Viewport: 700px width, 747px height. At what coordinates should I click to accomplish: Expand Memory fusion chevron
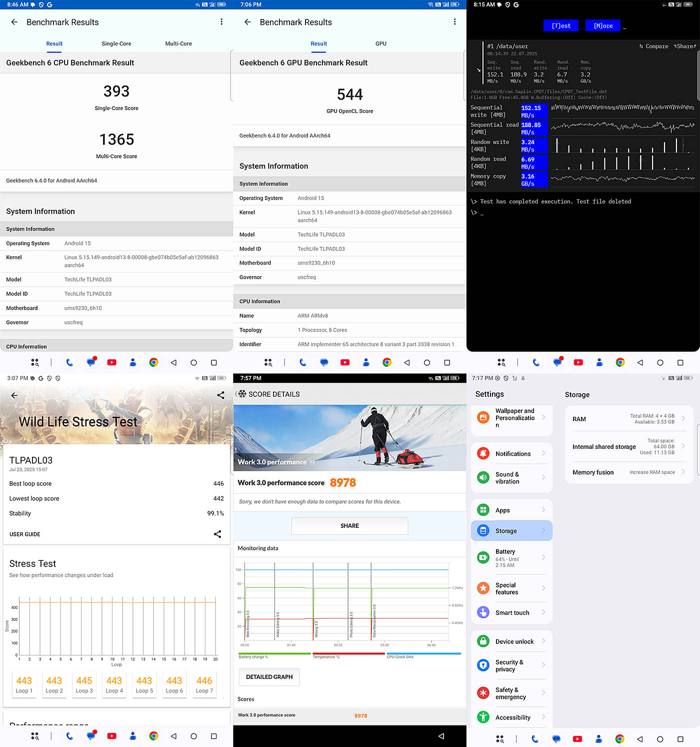pos(683,472)
